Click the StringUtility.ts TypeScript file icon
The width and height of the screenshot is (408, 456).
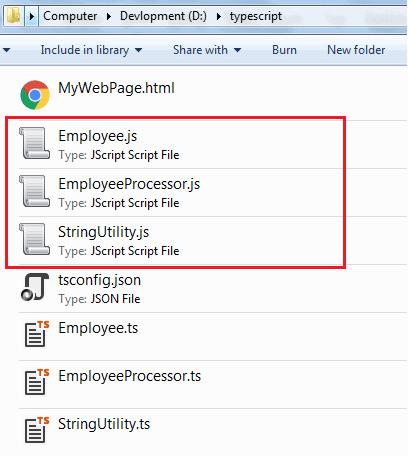(x=37, y=430)
